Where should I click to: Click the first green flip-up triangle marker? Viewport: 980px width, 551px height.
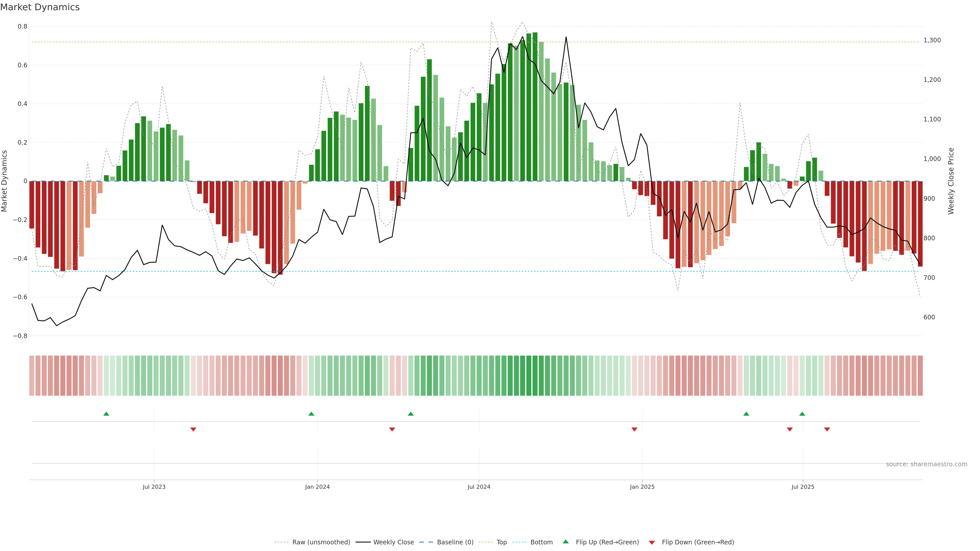[x=106, y=414]
